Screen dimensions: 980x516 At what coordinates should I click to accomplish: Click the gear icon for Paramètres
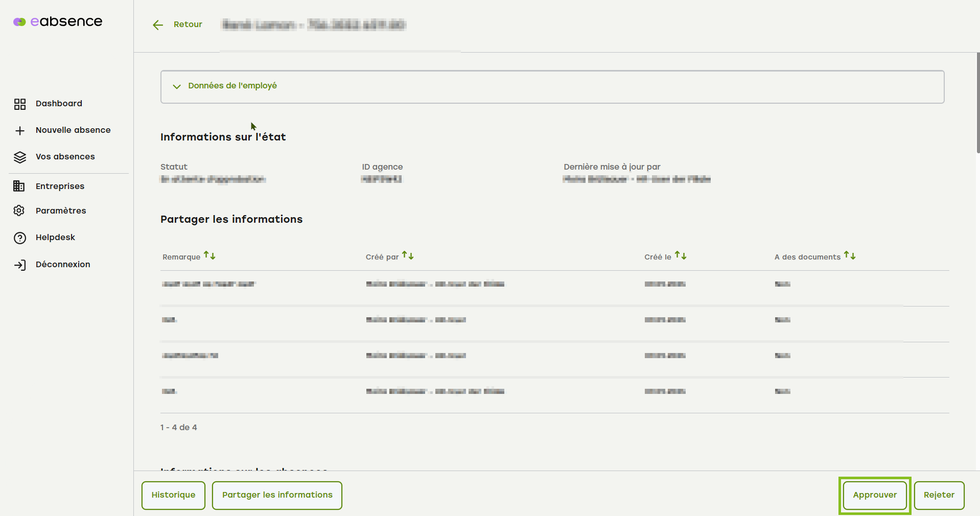(19, 210)
